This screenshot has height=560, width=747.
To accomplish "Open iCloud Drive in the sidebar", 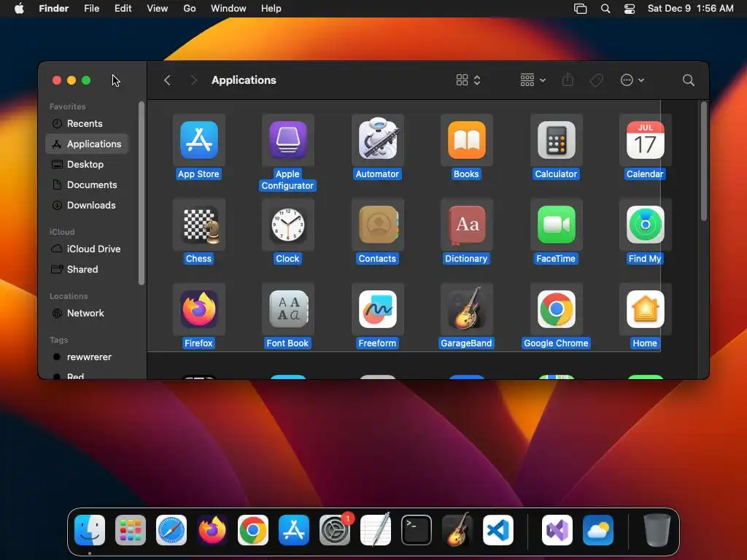I will 87,249.
